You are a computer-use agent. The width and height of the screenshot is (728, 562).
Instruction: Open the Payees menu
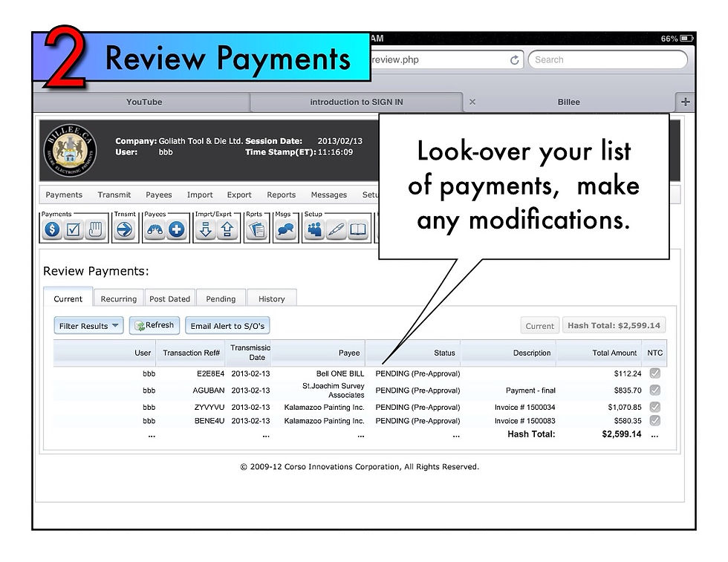tap(159, 195)
